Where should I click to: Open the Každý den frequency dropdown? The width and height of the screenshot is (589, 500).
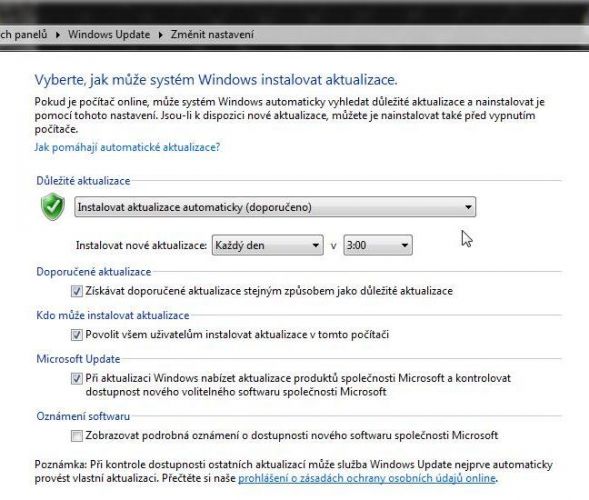(267, 245)
